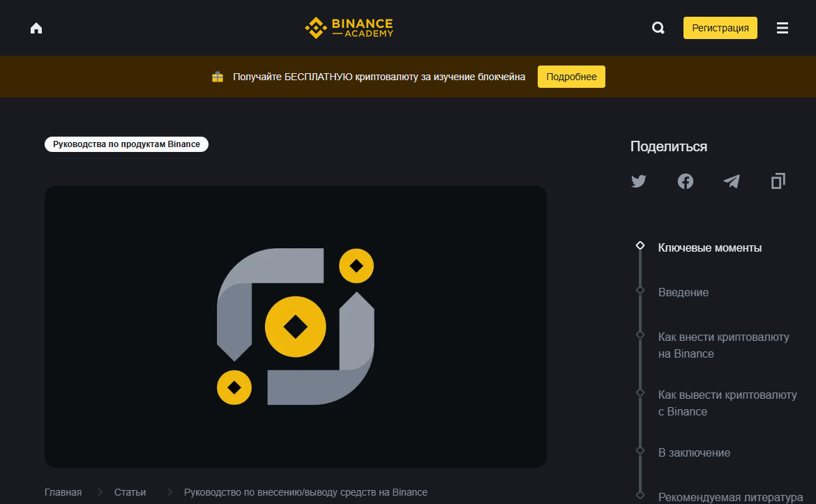
Task: Go to Как вывести криптовалюту с Binance
Action: click(727, 403)
